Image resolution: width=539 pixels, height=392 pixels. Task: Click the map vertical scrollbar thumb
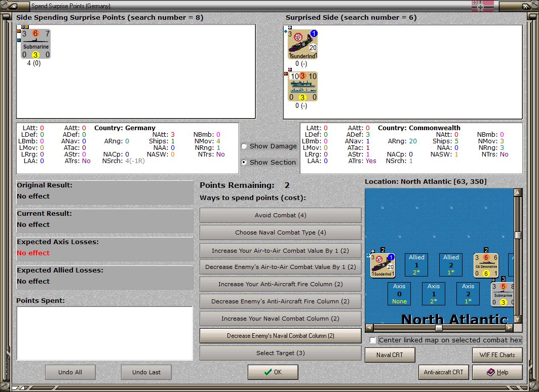click(518, 235)
